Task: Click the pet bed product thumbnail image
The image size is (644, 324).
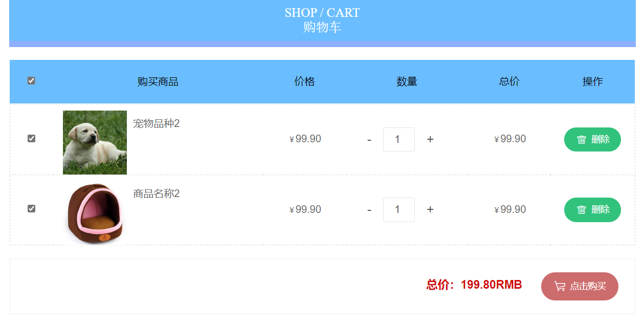Action: click(95, 212)
